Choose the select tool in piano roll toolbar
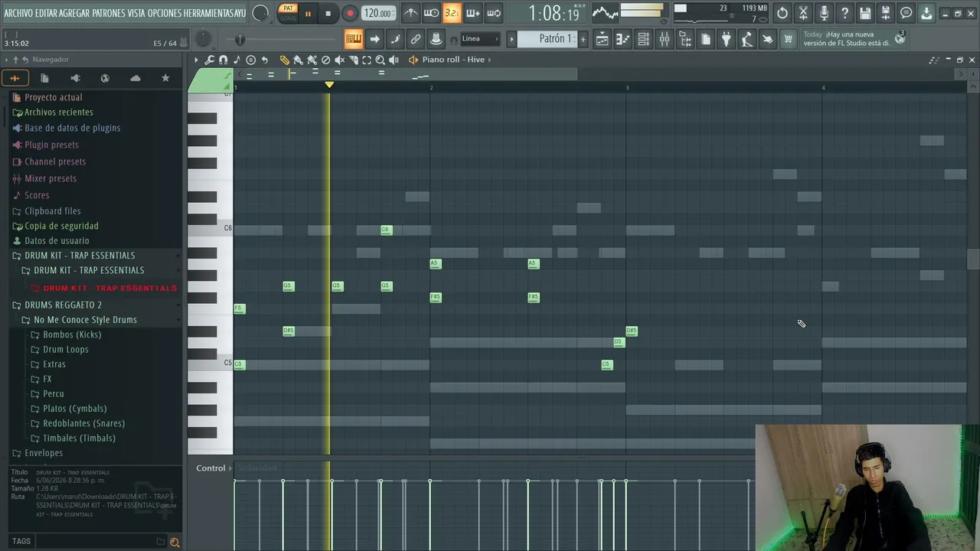This screenshot has width=980, height=551. 367,60
